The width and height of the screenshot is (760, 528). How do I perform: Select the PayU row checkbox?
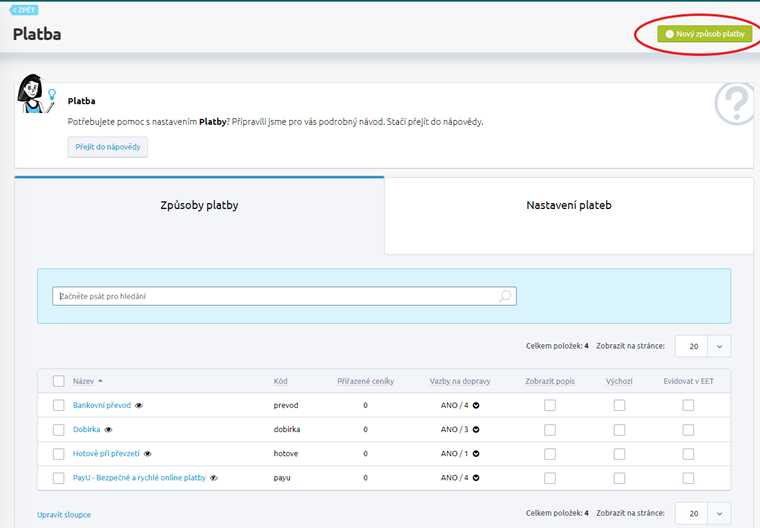[x=59, y=478]
